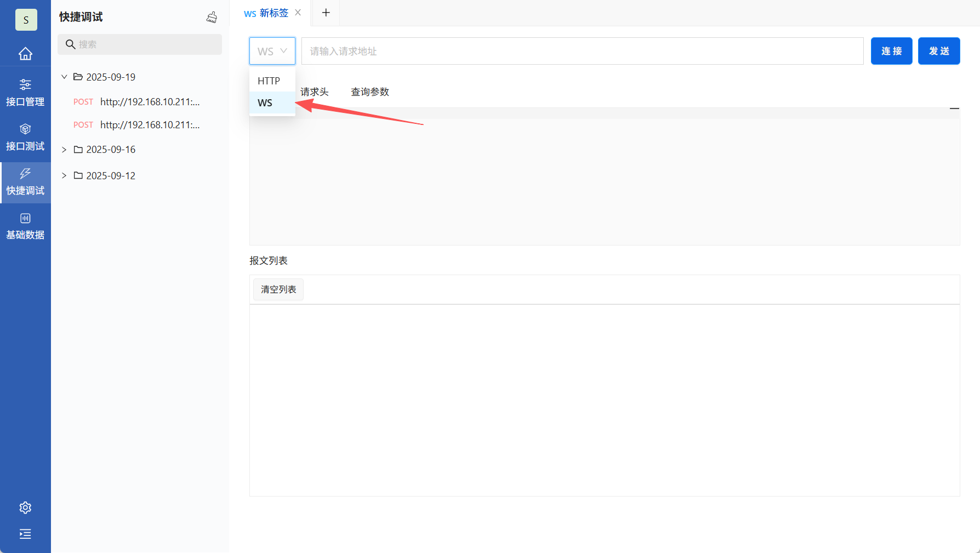Select the 请求头 tab

[315, 92]
